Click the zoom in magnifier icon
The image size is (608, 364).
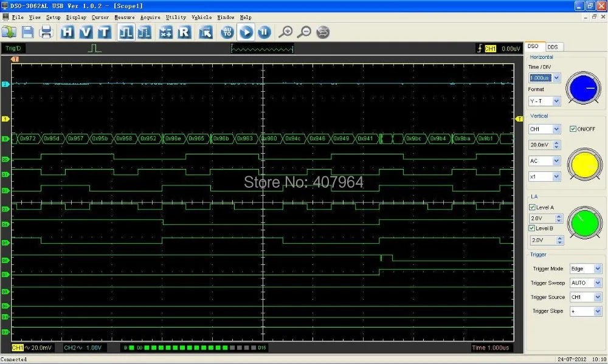pyautogui.click(x=285, y=32)
